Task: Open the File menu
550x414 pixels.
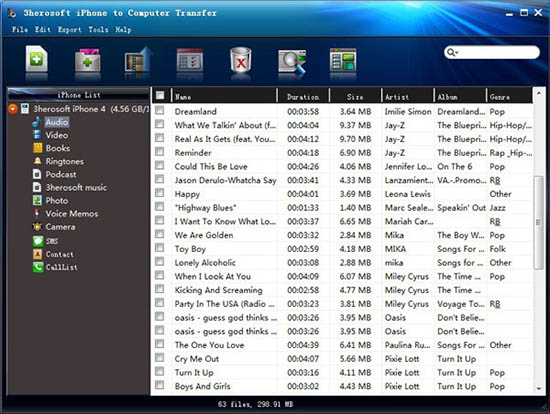Action: pyautogui.click(x=20, y=29)
